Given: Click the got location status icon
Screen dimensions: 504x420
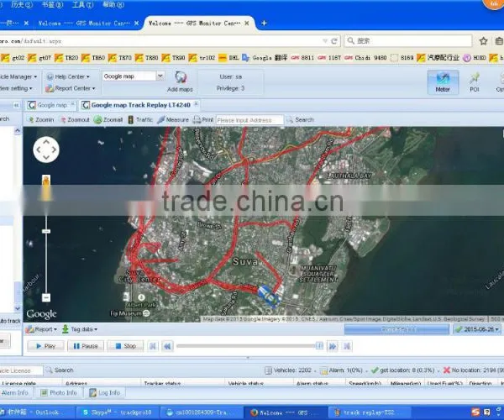Looking at the screenshot, I should 375,370.
